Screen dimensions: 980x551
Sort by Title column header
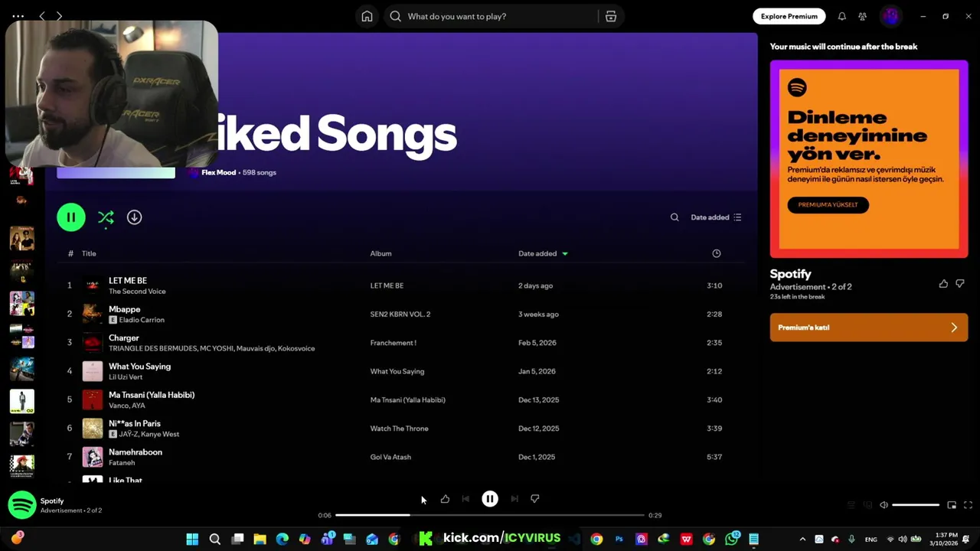[89, 253]
